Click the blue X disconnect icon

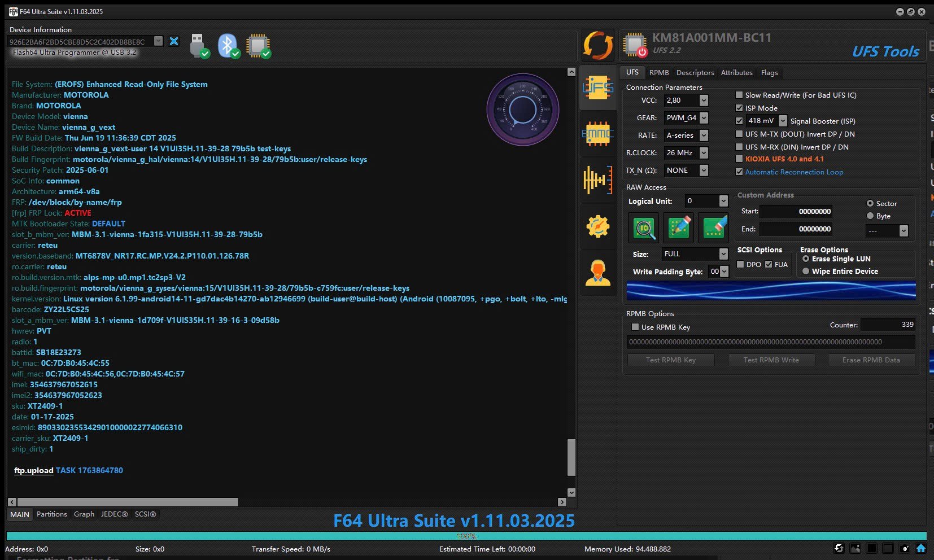174,41
